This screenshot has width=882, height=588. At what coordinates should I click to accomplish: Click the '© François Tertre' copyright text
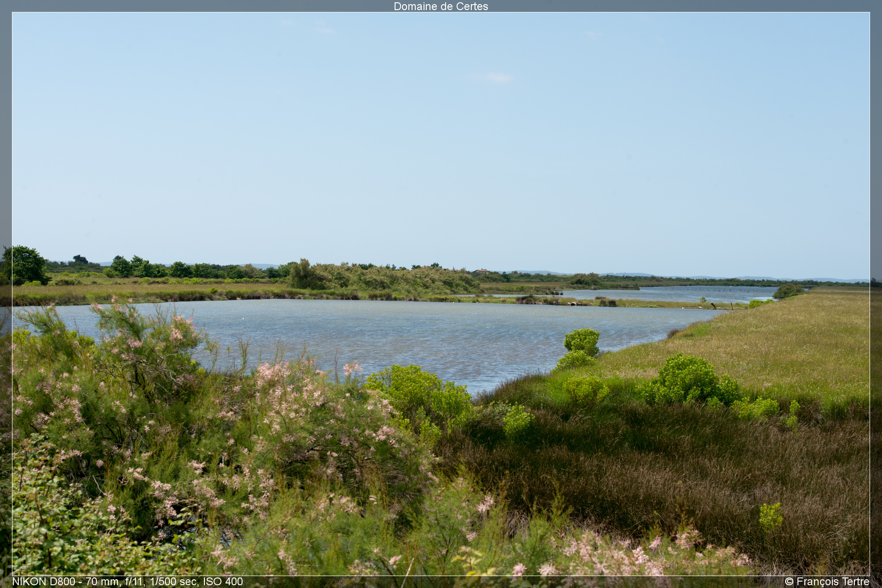click(x=827, y=582)
